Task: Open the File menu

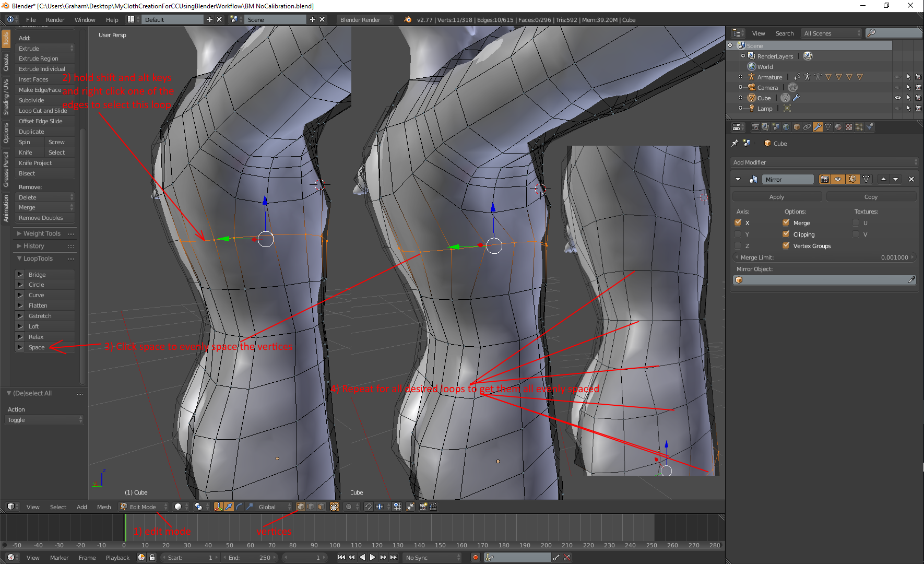Action: (31, 19)
